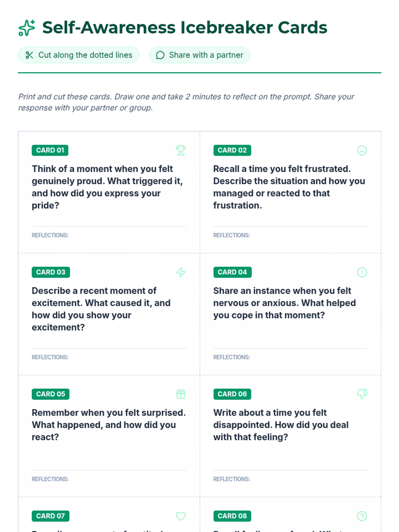Click the speech bubble icon
Viewport: 399px width, 532px height.
coord(160,55)
